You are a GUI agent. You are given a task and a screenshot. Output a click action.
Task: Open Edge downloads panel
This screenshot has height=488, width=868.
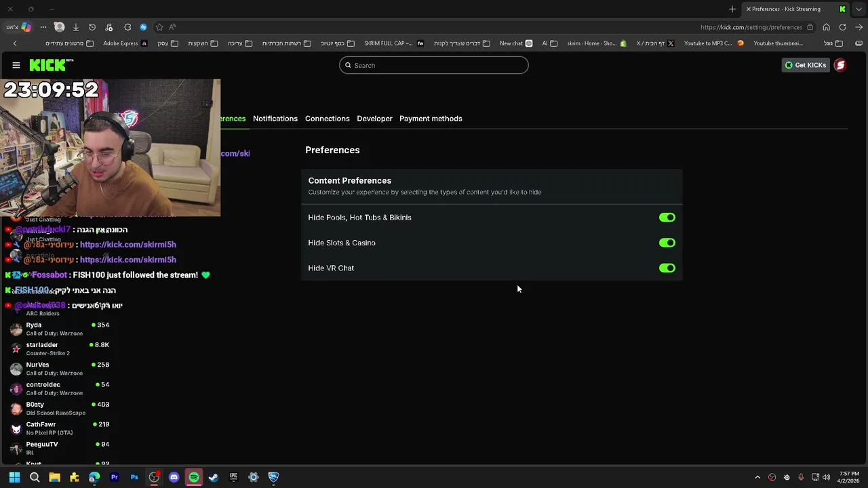click(76, 27)
